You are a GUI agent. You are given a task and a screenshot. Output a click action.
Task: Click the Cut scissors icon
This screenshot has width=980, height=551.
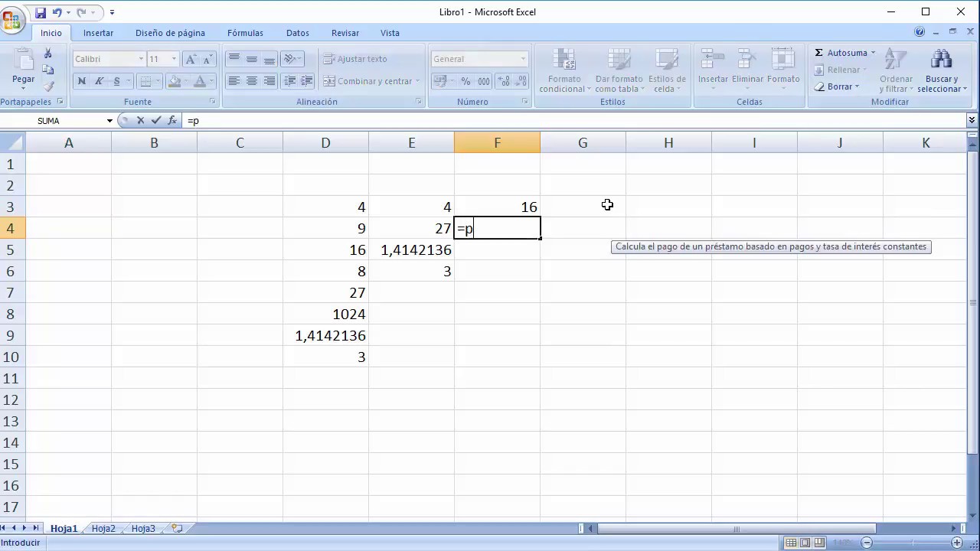[47, 54]
